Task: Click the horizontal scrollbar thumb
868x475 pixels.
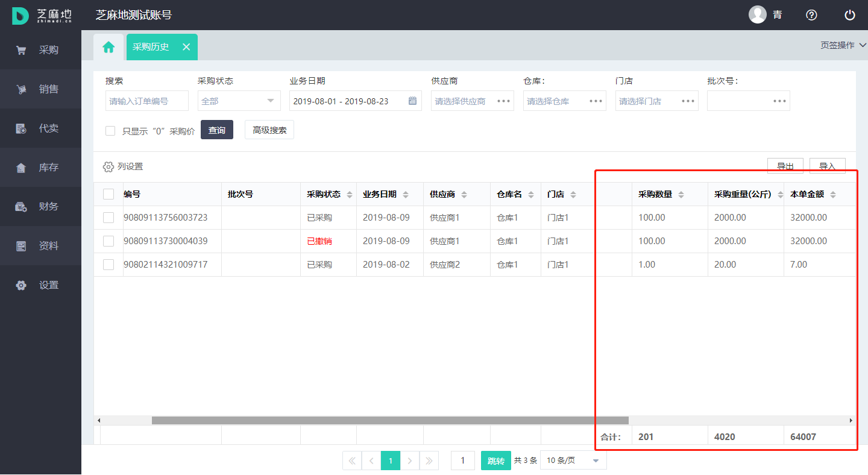Action: (390, 420)
